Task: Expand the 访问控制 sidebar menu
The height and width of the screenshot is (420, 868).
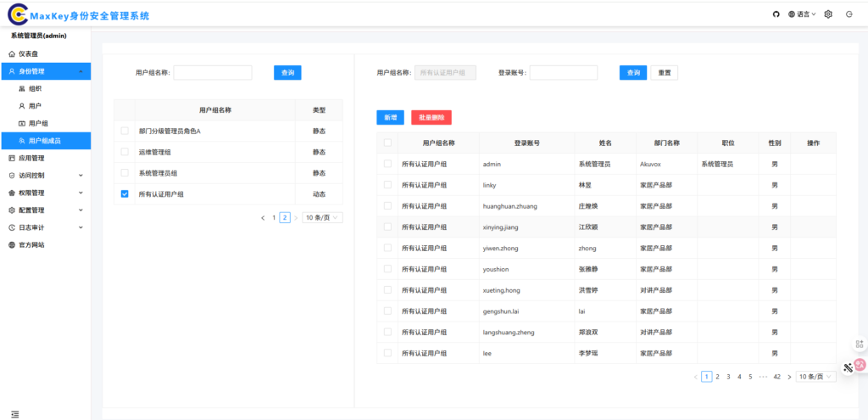Action: 45,176
